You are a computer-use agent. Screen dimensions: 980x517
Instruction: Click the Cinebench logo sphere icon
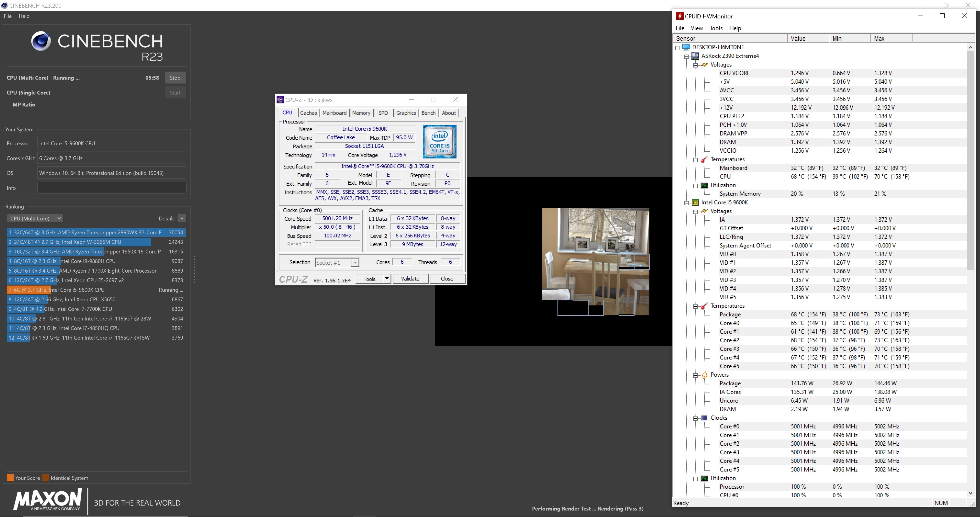point(41,41)
